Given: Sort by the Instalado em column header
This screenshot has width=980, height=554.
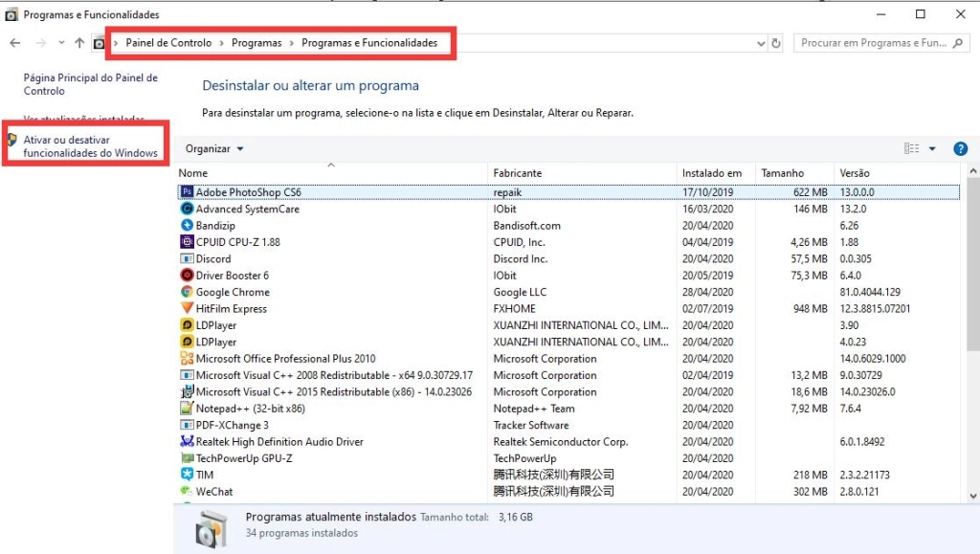Looking at the screenshot, I should [x=711, y=173].
